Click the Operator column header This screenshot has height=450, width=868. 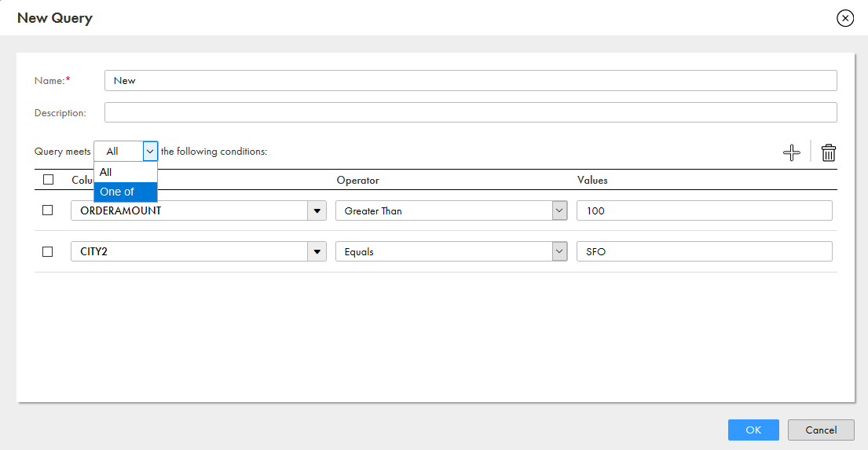click(x=357, y=180)
